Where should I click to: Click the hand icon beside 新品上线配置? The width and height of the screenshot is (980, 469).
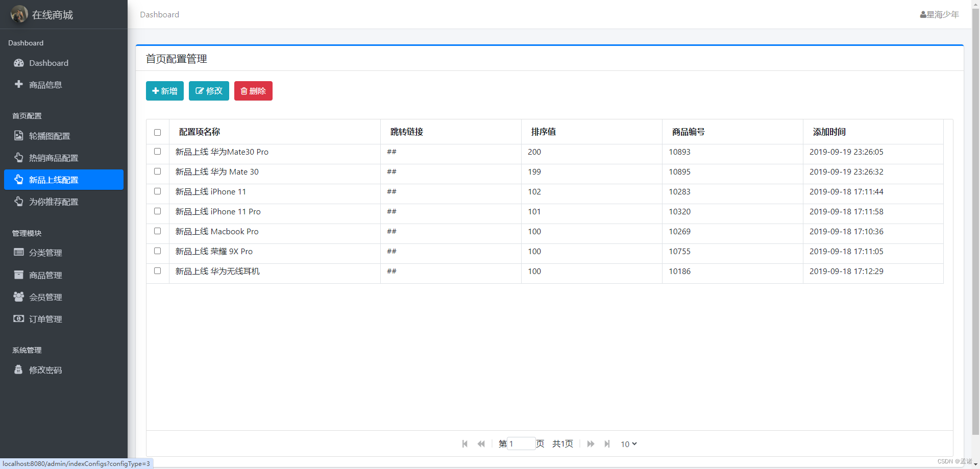(19, 180)
